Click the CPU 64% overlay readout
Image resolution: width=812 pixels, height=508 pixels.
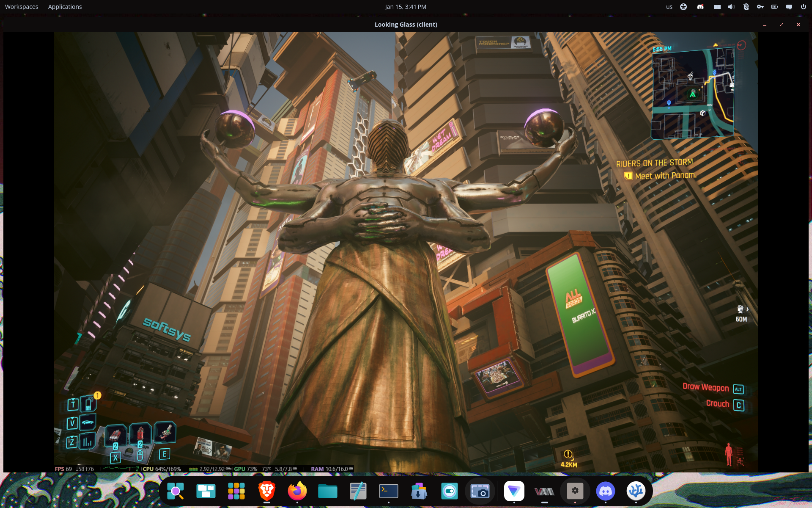pyautogui.click(x=162, y=469)
